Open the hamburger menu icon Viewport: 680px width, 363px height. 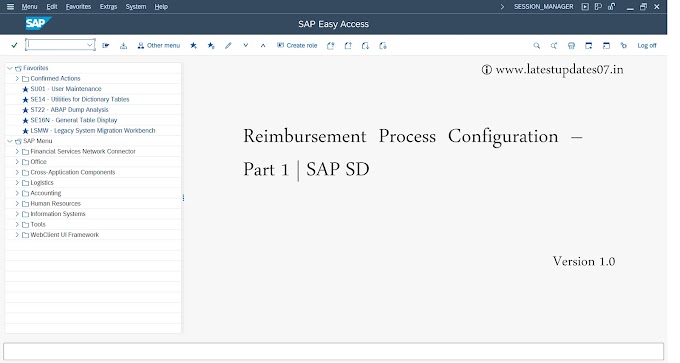pyautogui.click(x=10, y=7)
